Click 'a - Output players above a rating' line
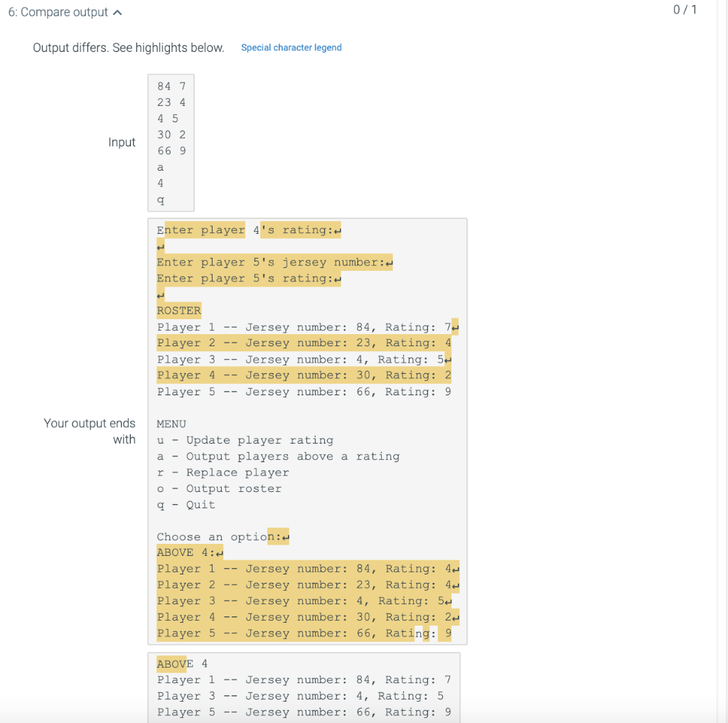 pos(278,456)
